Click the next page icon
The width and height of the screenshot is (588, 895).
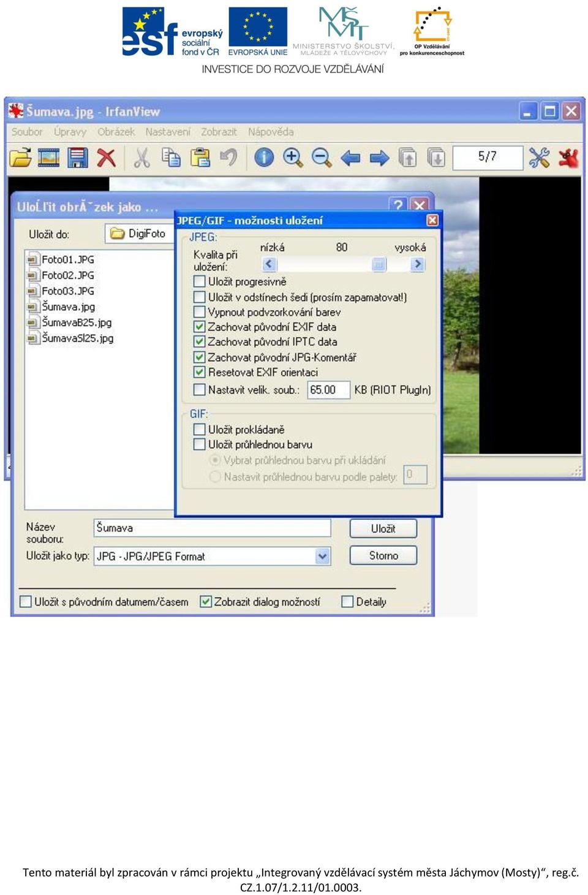(436, 158)
